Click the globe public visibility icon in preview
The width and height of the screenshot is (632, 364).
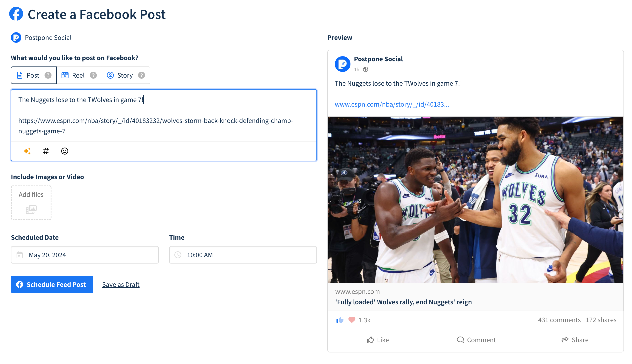click(x=366, y=70)
